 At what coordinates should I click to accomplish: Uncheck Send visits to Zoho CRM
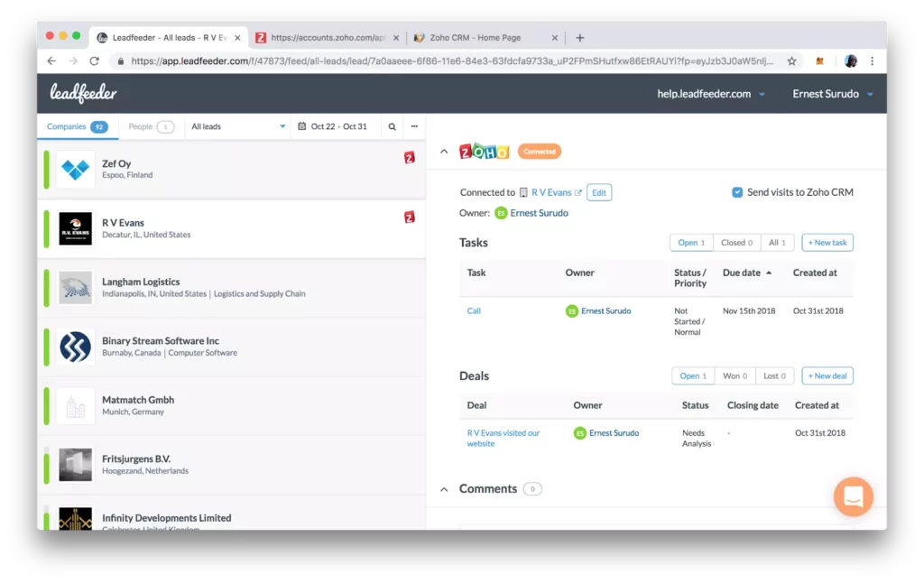pos(737,191)
